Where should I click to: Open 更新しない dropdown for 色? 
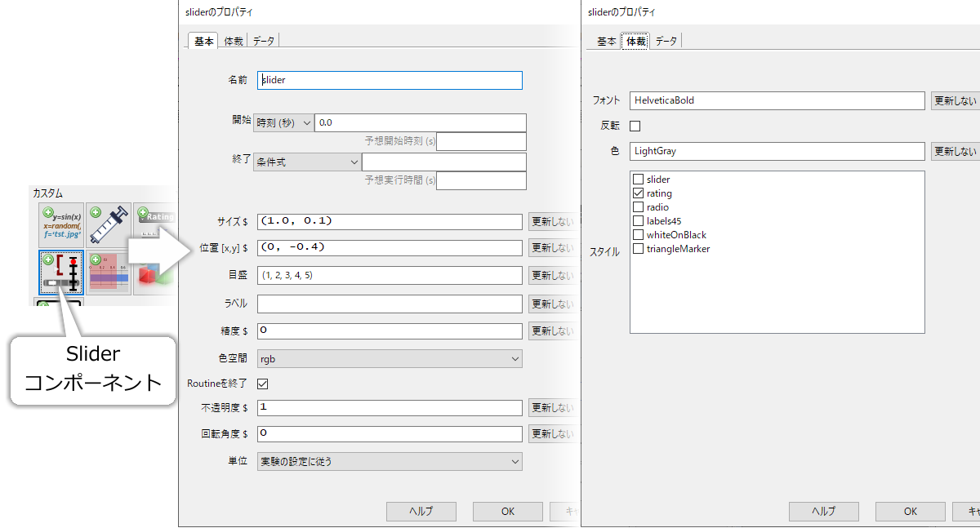pyautogui.click(x=955, y=151)
